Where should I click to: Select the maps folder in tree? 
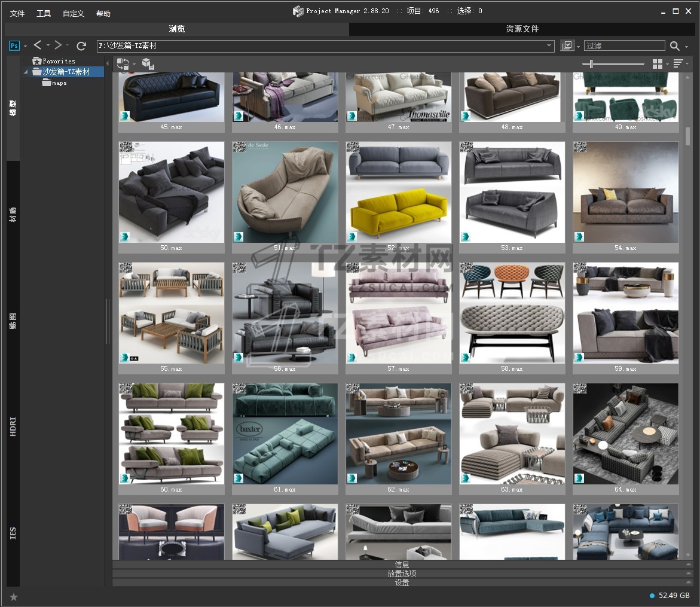click(x=59, y=83)
